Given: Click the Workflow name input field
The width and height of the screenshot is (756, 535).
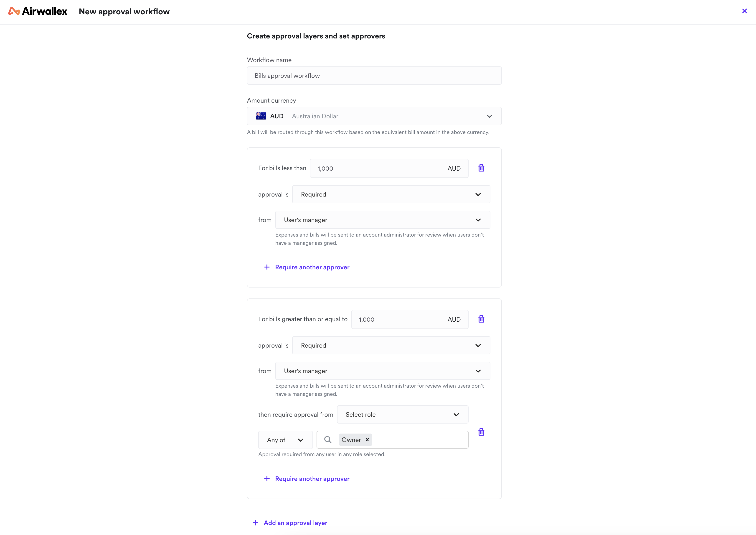Looking at the screenshot, I should 374,76.
